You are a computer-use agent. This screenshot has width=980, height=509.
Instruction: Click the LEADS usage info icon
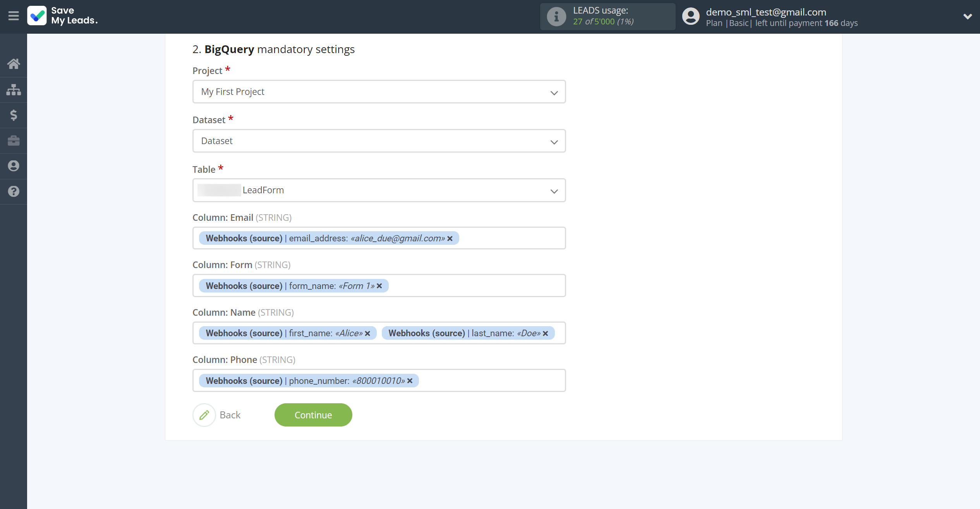(x=556, y=17)
